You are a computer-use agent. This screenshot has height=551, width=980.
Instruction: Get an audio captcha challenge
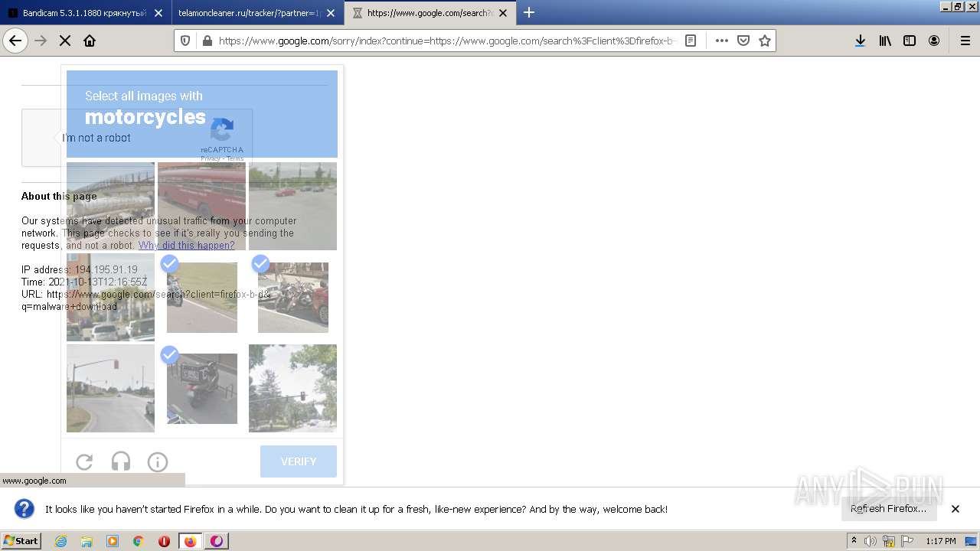click(x=121, y=461)
